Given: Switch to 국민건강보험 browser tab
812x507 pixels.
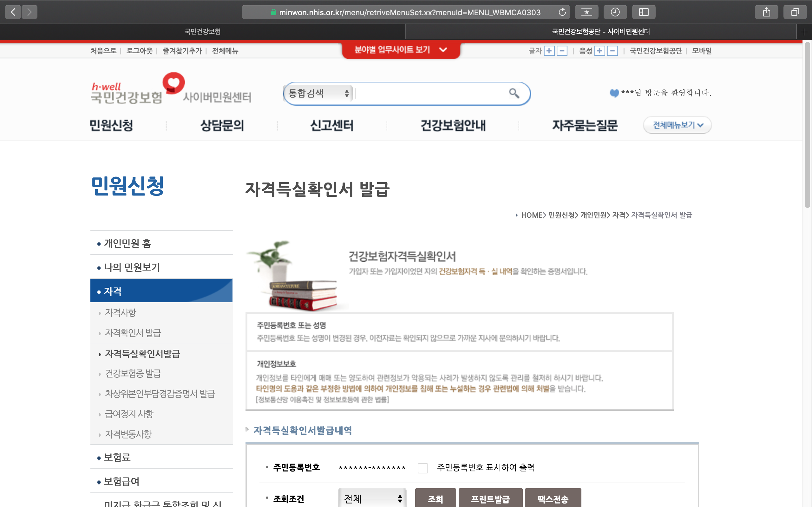Looking at the screenshot, I should click(x=202, y=31).
